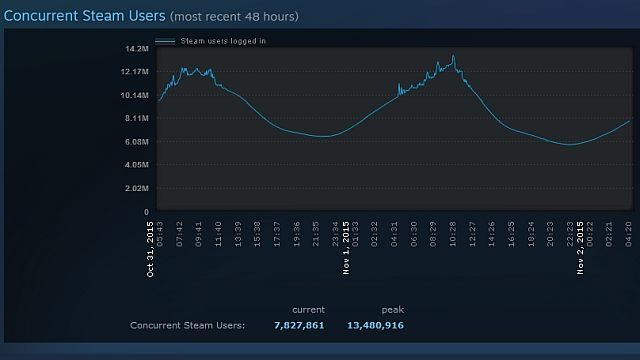Viewport: 640px width, 360px height.
Task: Click the 00:22 time label
Action: 590,234
